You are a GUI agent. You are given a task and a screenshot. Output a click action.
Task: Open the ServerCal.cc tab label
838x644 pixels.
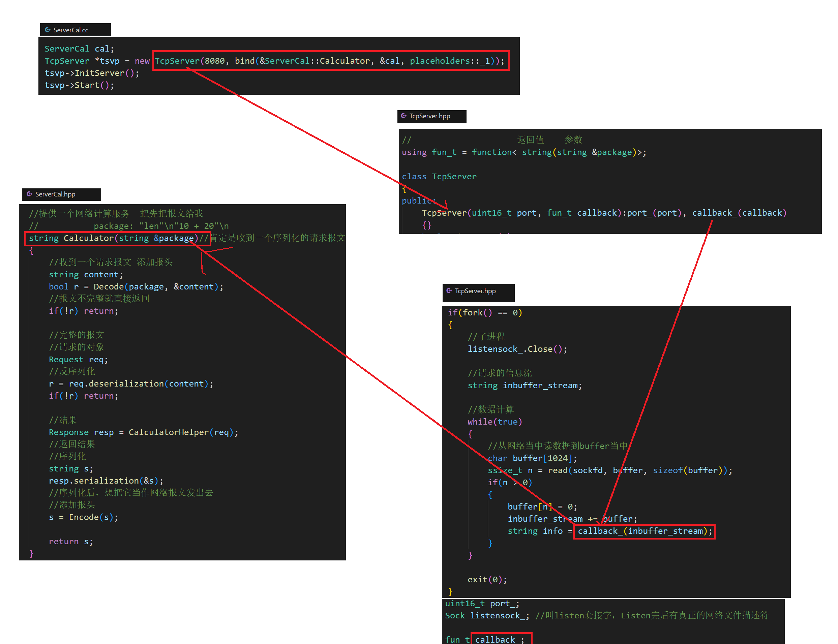point(70,30)
